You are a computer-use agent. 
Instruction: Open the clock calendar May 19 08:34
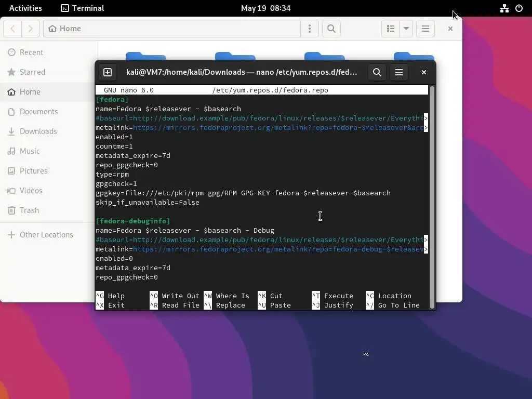coord(265,8)
